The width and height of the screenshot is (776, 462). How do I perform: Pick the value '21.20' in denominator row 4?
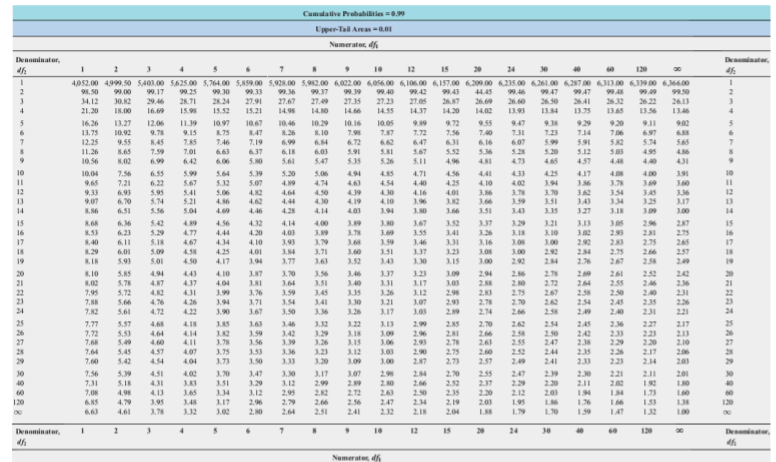[x=90, y=111]
